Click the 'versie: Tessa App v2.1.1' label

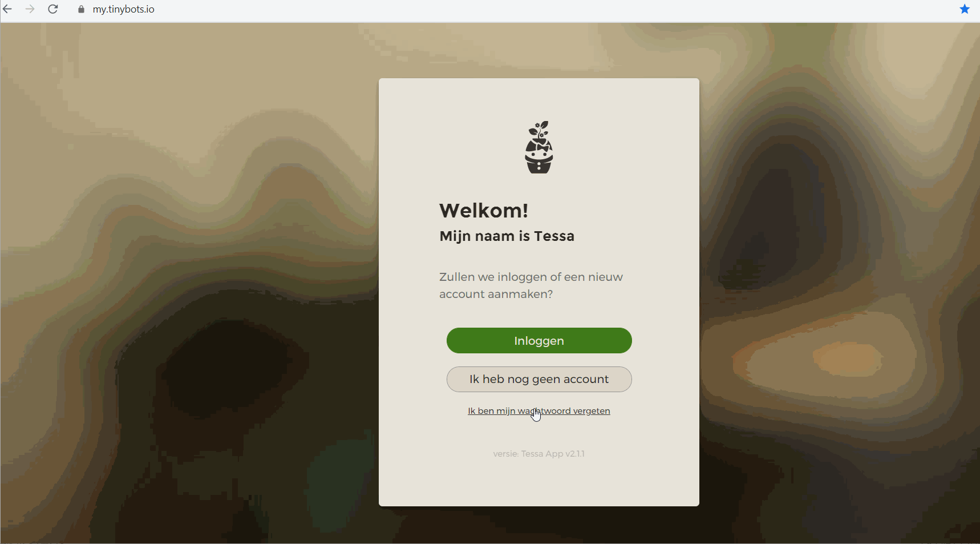tap(539, 454)
